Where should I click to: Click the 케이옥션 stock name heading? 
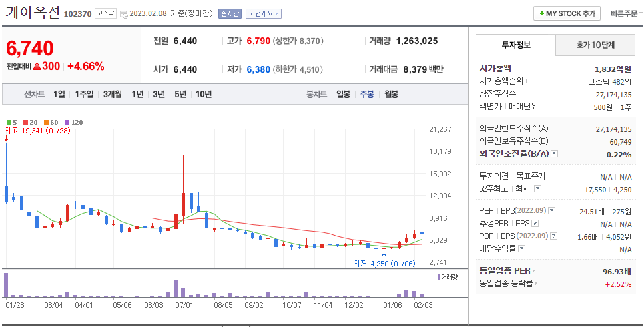(33, 12)
